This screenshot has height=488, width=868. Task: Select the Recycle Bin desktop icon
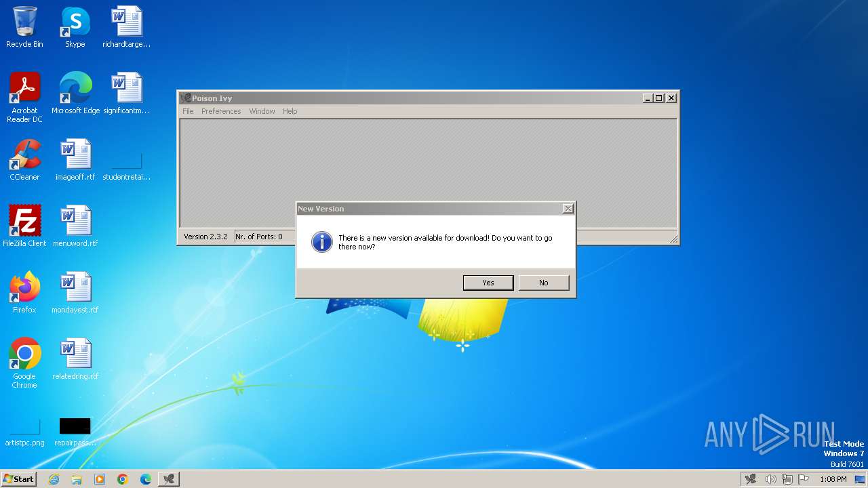pyautogui.click(x=24, y=27)
